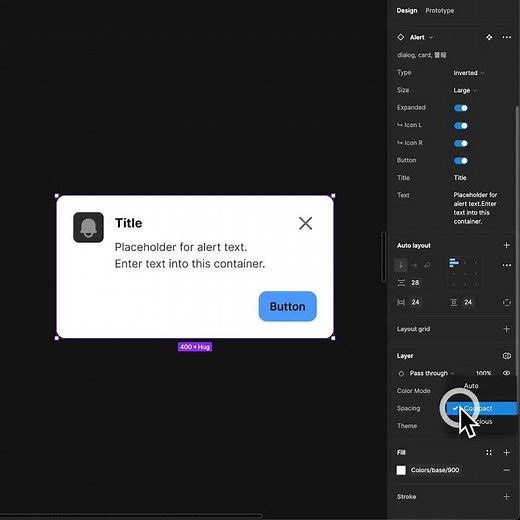Click the Auto layout section heading
This screenshot has height=520, width=520.
coord(414,245)
